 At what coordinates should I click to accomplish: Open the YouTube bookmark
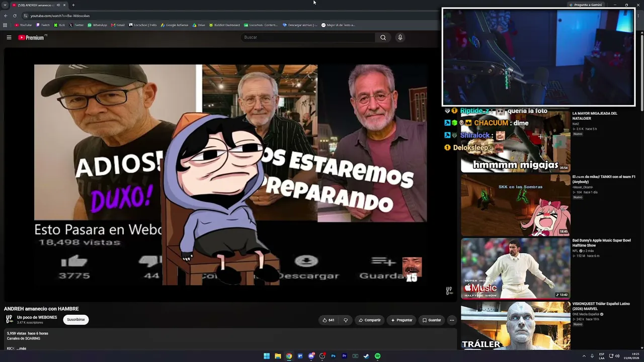pyautogui.click(x=23, y=25)
